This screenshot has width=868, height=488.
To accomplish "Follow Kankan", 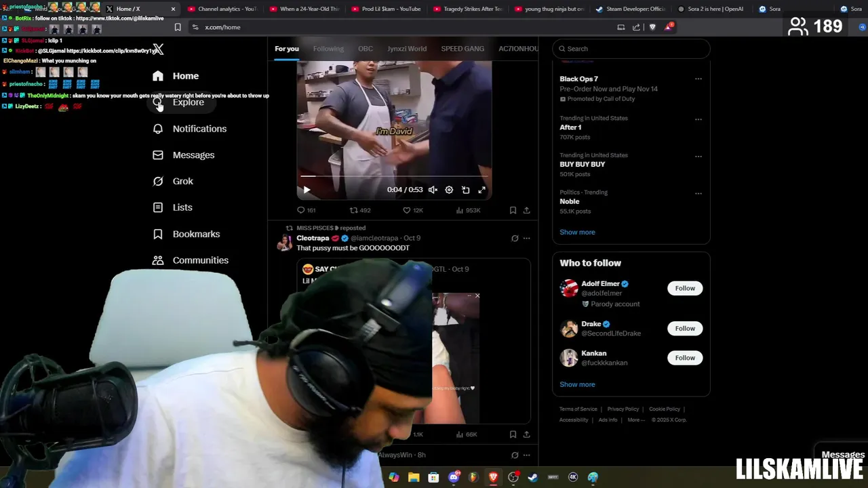I will point(685,358).
